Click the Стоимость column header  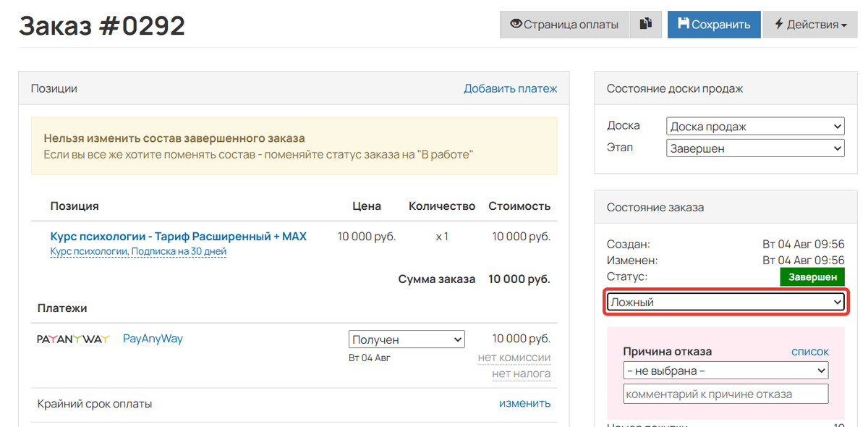pos(519,206)
